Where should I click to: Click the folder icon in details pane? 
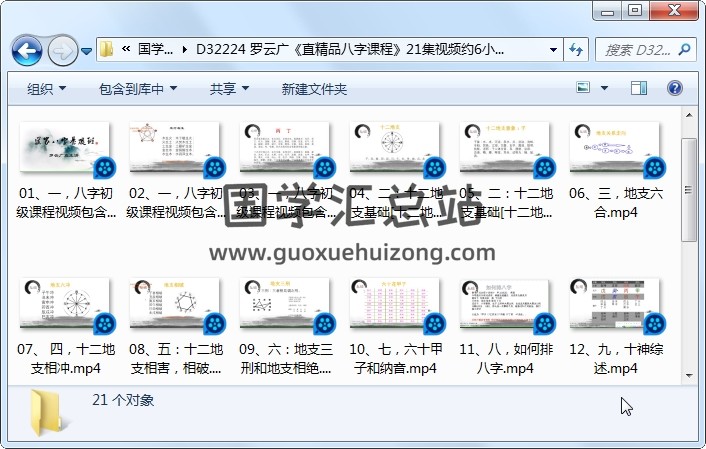click(50, 413)
